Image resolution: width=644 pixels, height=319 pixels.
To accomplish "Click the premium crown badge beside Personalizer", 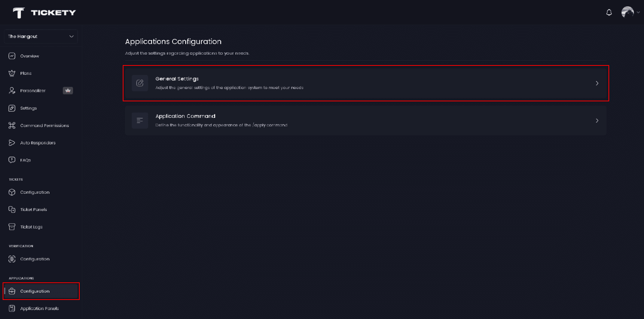I will pyautogui.click(x=68, y=91).
